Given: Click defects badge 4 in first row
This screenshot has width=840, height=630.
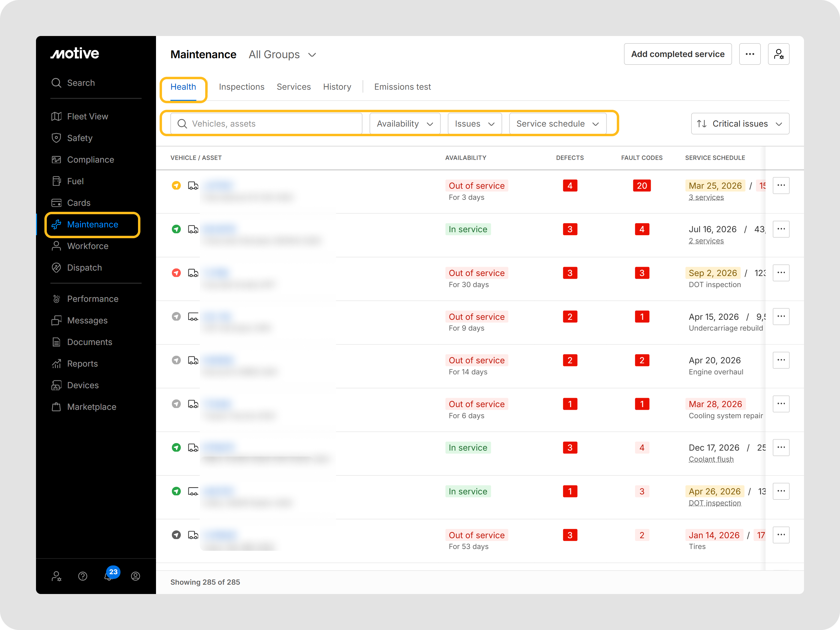Looking at the screenshot, I should click(570, 186).
